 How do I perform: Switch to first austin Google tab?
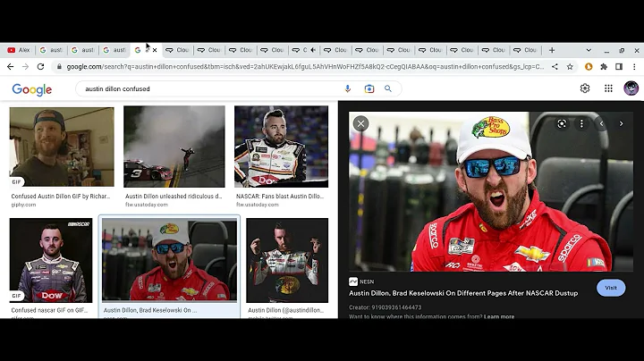[51, 50]
